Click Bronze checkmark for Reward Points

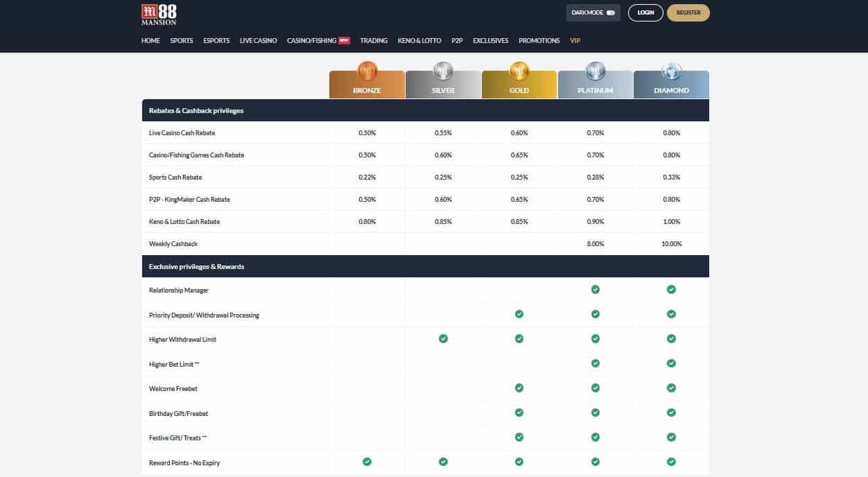coord(367,462)
